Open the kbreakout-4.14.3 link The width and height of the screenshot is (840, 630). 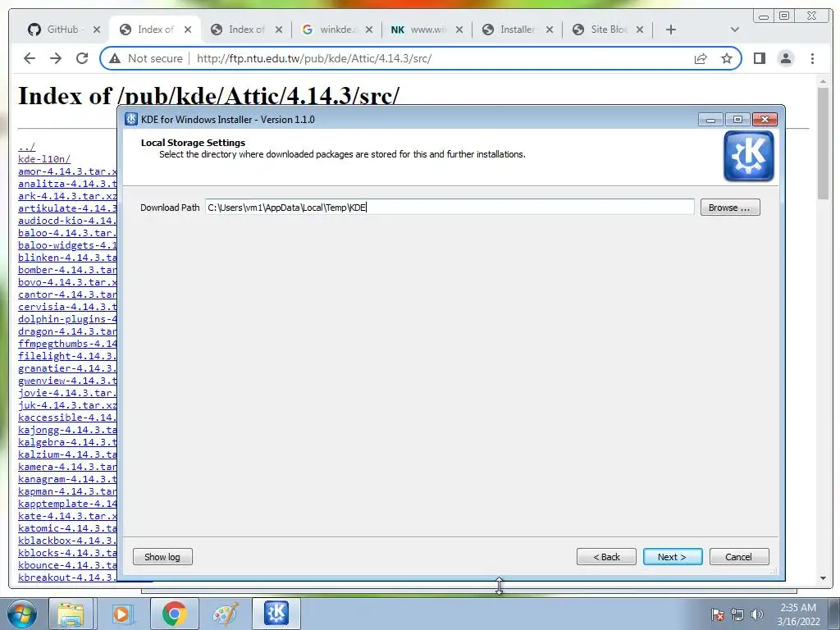point(67,577)
